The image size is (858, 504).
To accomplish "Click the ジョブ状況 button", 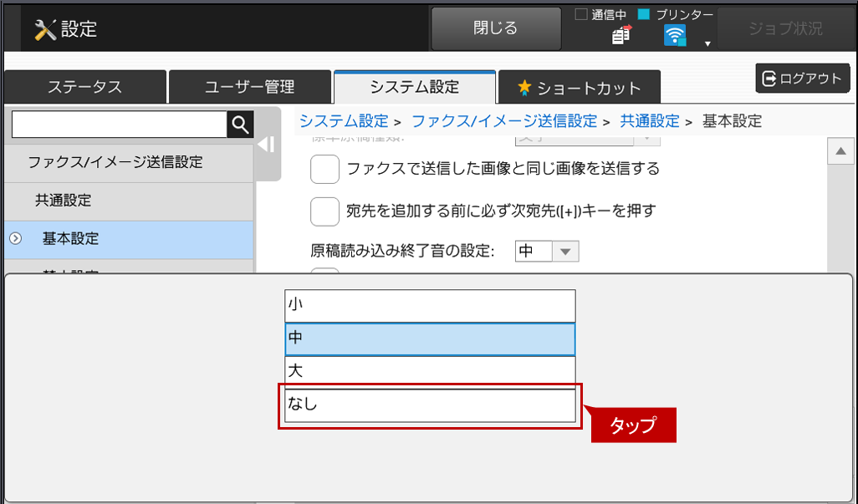I will point(786,28).
